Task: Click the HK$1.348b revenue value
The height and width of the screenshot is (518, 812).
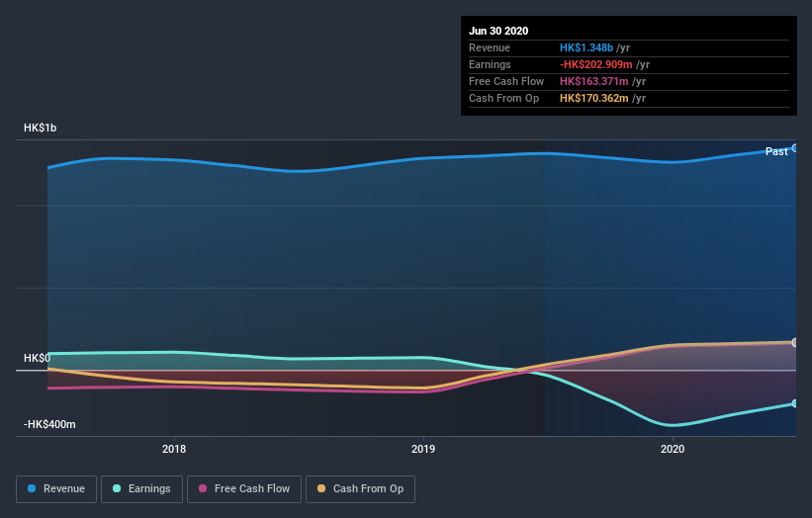Action: pyautogui.click(x=586, y=47)
